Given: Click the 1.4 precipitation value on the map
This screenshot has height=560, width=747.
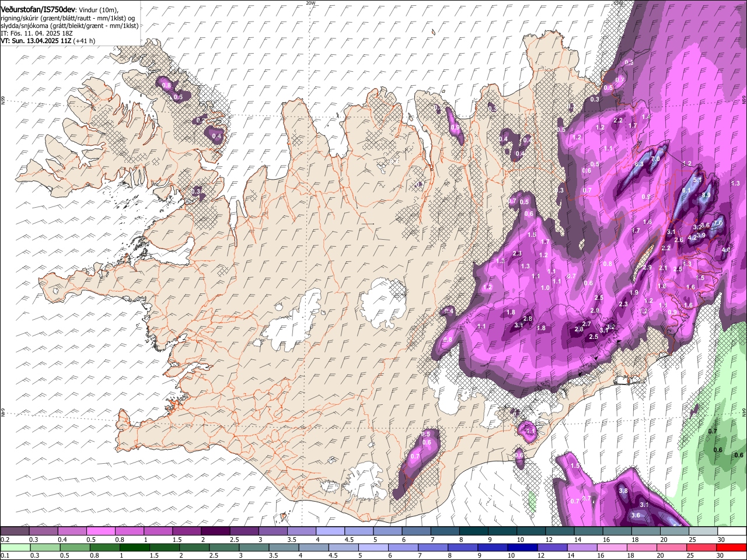Looking at the screenshot, I should click(646, 117).
